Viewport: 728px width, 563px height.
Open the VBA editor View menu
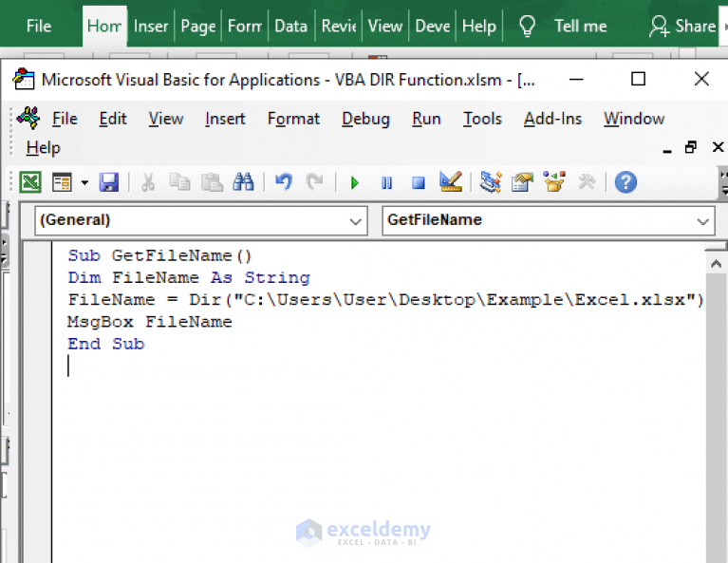pos(166,119)
